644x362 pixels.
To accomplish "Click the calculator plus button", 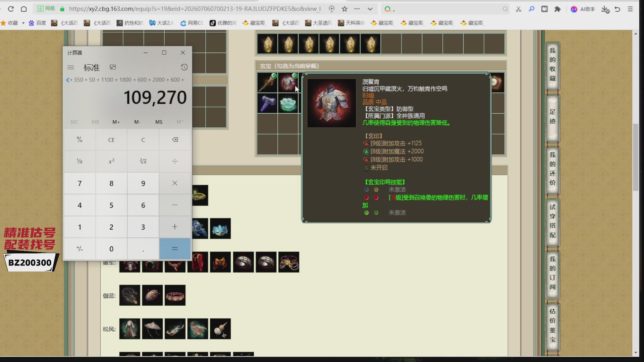I will click(175, 227).
